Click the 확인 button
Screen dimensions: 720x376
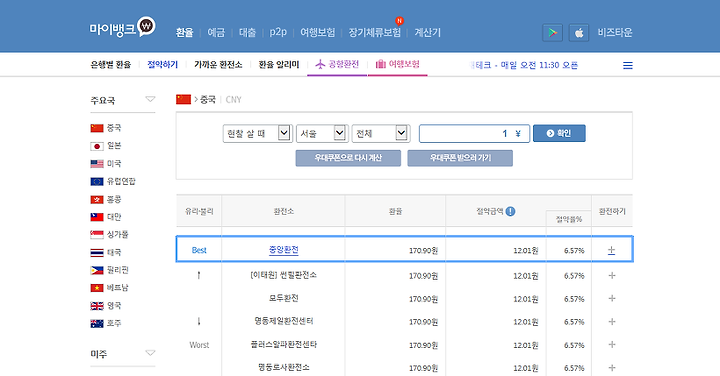pyautogui.click(x=559, y=134)
